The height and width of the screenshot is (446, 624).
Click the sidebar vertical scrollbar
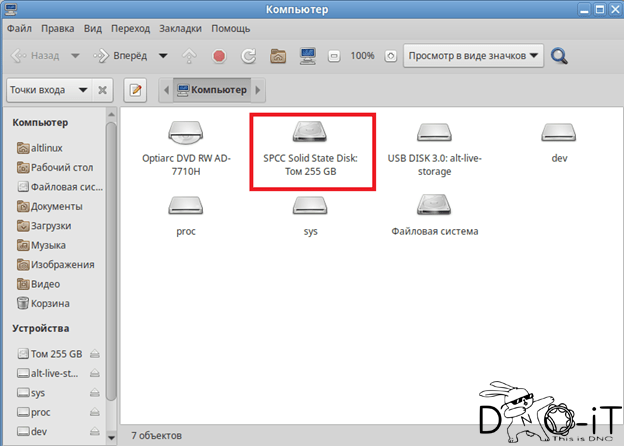(112, 250)
